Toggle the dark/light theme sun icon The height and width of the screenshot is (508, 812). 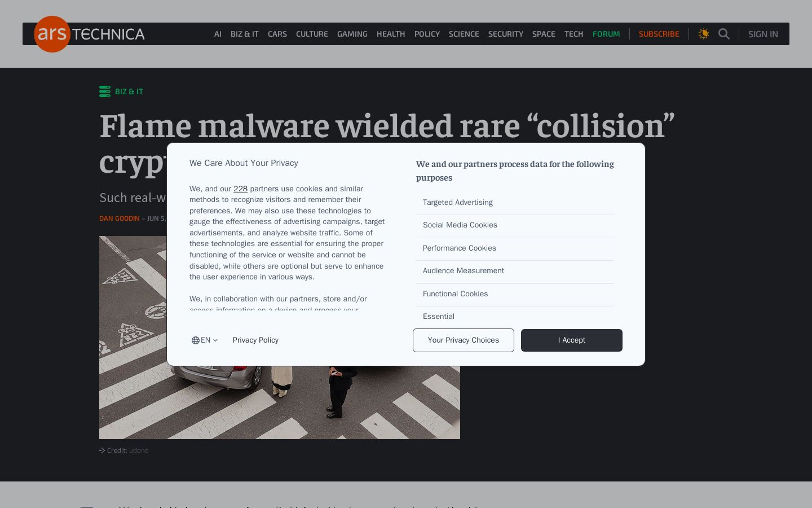[x=704, y=34]
